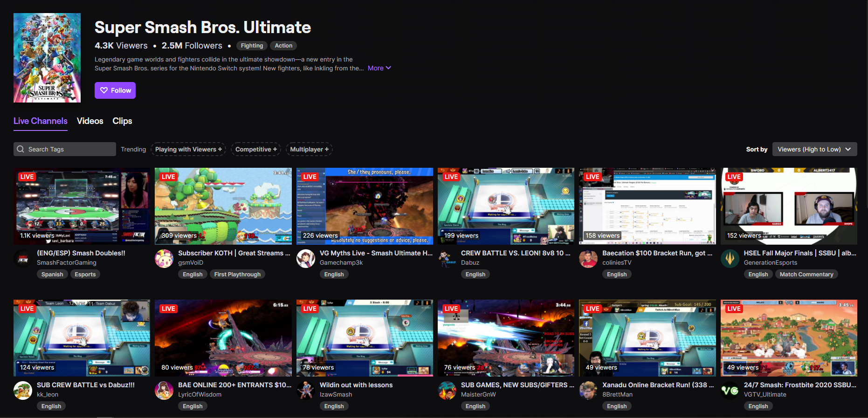This screenshot has height=418, width=868.
Task: Visit the Gamechamp3k channel name link
Action: coord(341,263)
